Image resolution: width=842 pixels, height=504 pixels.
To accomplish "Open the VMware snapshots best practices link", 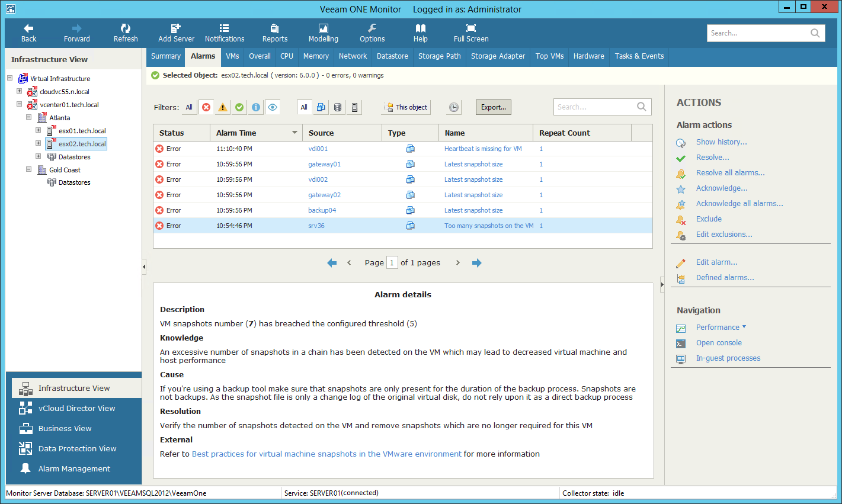I will 326,454.
